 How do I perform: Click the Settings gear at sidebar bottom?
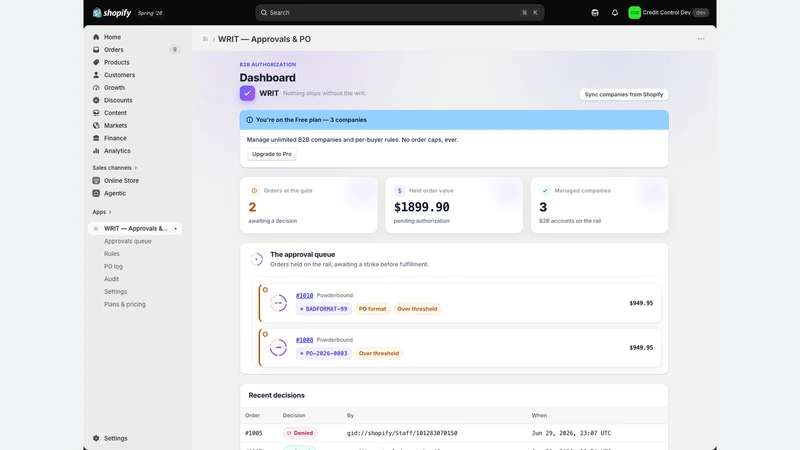96,438
